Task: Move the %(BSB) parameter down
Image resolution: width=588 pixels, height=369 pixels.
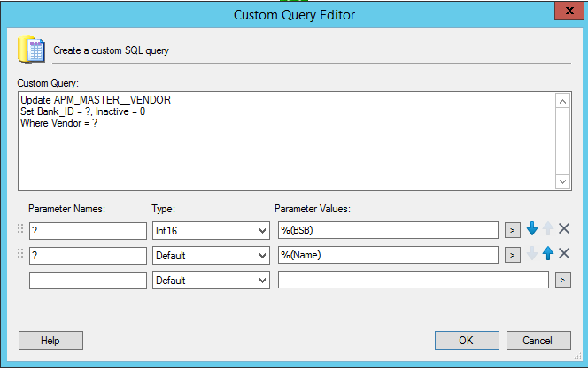Action: coord(532,230)
